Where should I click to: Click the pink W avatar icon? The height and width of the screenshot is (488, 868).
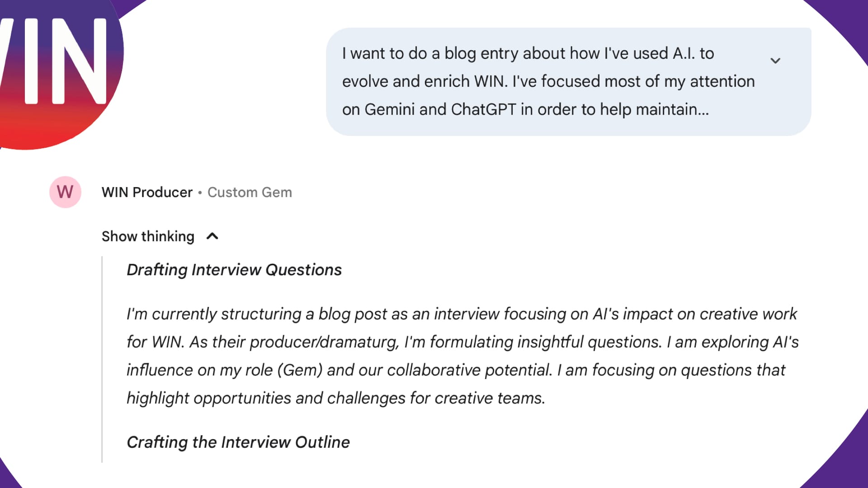coord(65,192)
